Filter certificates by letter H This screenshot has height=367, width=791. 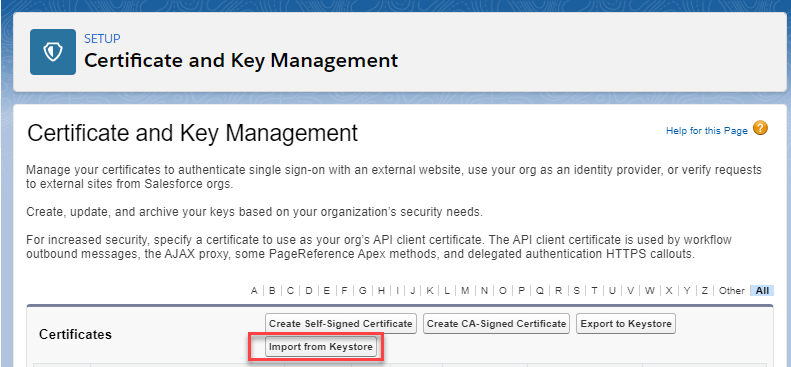coord(381,291)
